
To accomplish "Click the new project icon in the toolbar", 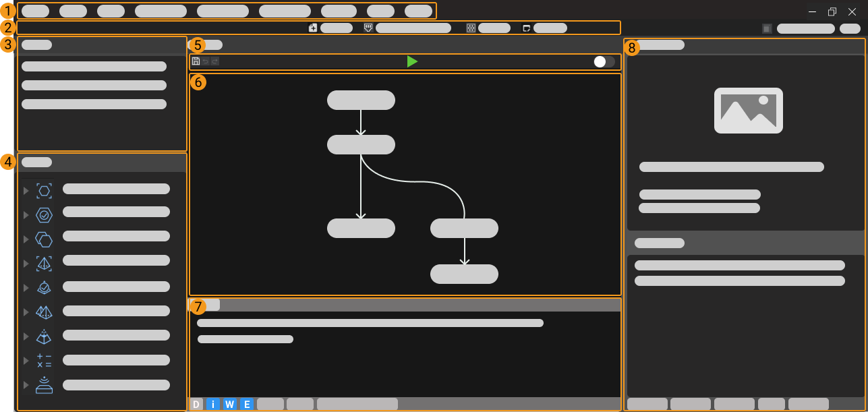I will 312,28.
